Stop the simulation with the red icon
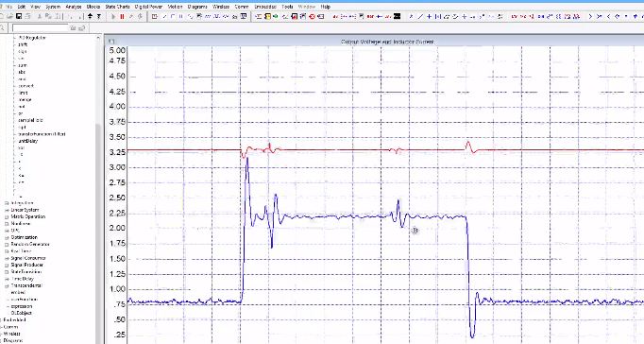The height and width of the screenshot is (344, 644). tap(122, 16)
